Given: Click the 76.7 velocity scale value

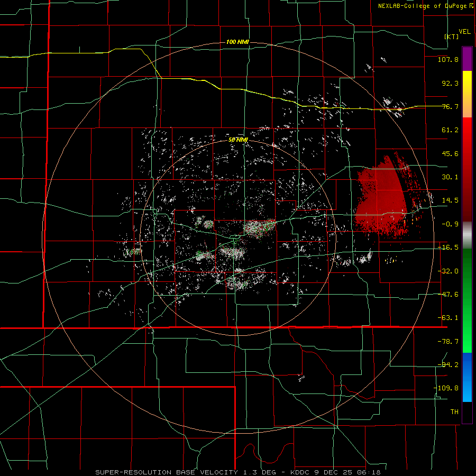Looking at the screenshot, I should [450, 106].
